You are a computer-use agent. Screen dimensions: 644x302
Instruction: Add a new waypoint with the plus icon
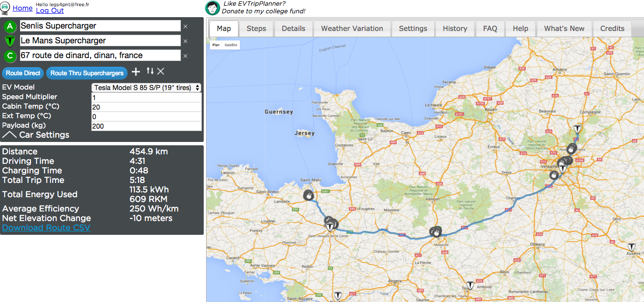pos(136,71)
